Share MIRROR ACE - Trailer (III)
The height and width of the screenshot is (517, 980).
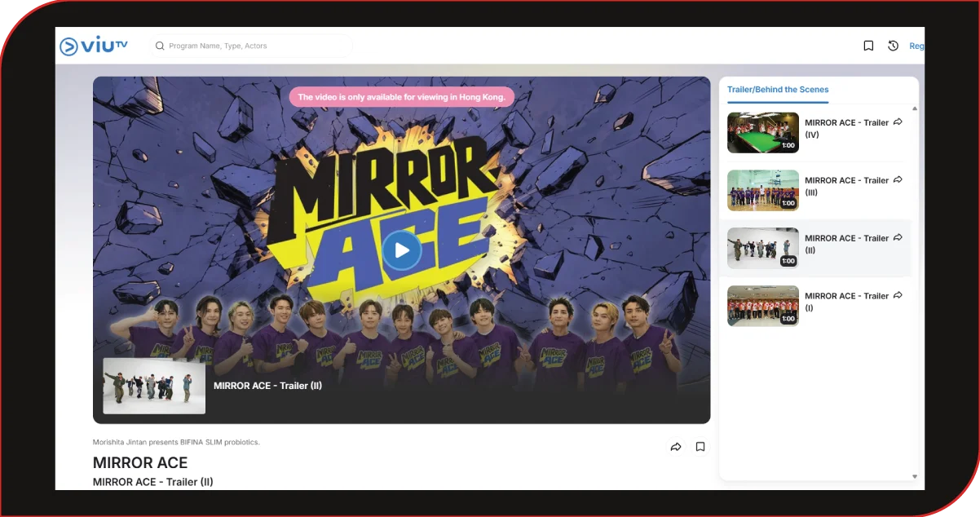898,180
